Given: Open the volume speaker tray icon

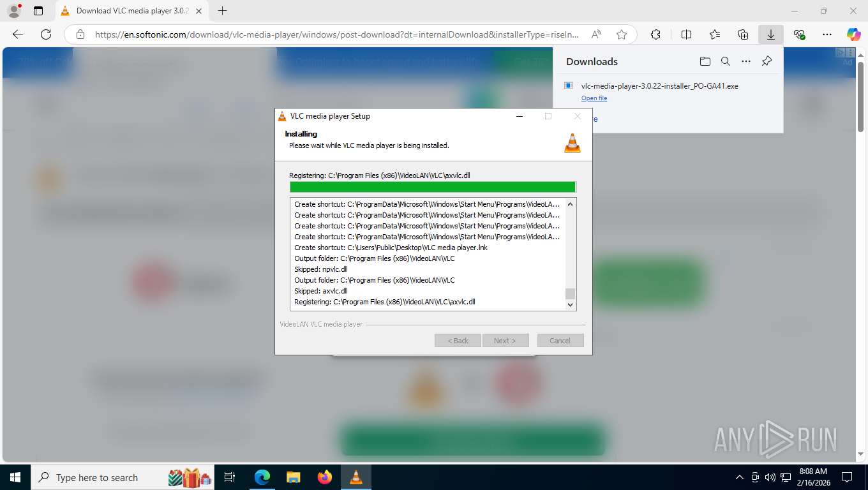Looking at the screenshot, I should coord(770,477).
